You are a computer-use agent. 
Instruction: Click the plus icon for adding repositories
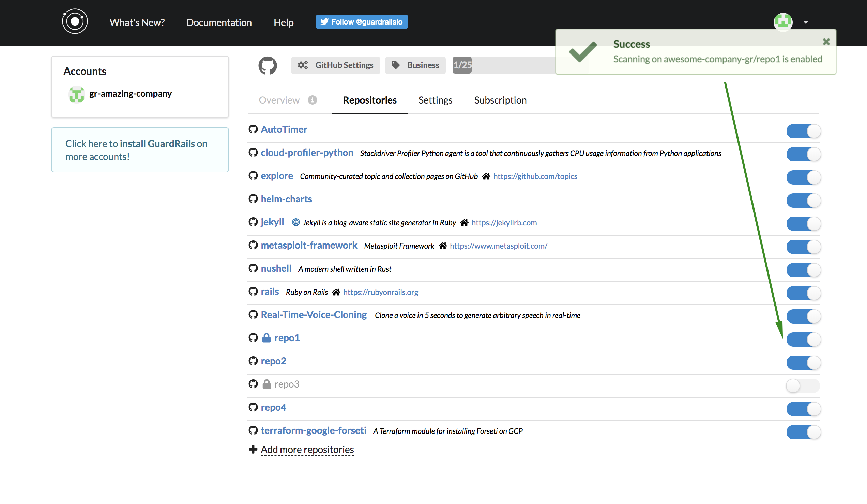[x=253, y=449]
